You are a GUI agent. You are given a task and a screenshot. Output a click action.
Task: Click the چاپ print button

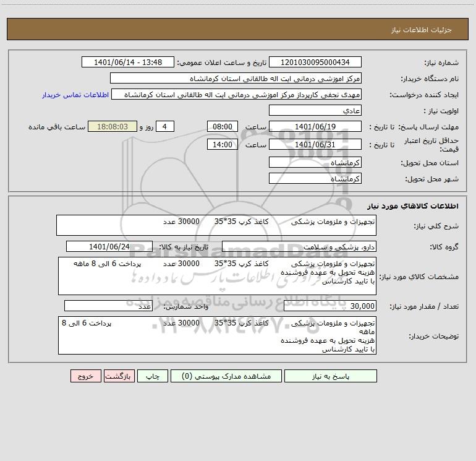153,376
